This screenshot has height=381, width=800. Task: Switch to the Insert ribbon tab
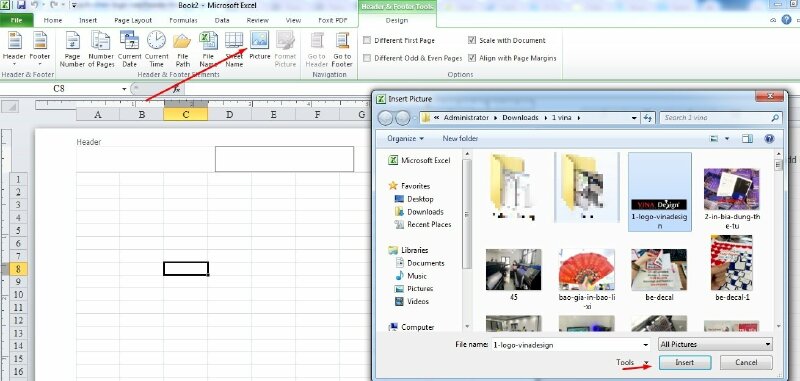point(88,20)
